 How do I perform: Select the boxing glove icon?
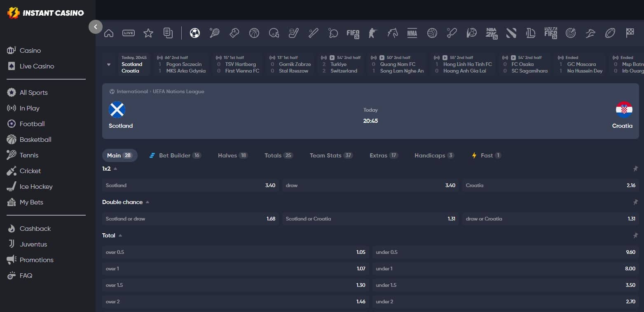(234, 33)
